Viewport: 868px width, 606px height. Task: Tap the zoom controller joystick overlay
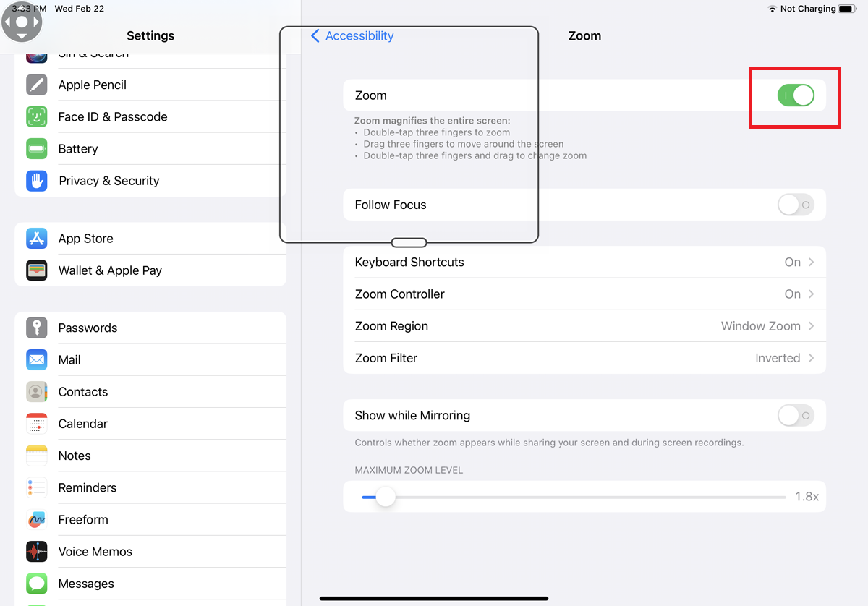[x=22, y=22]
